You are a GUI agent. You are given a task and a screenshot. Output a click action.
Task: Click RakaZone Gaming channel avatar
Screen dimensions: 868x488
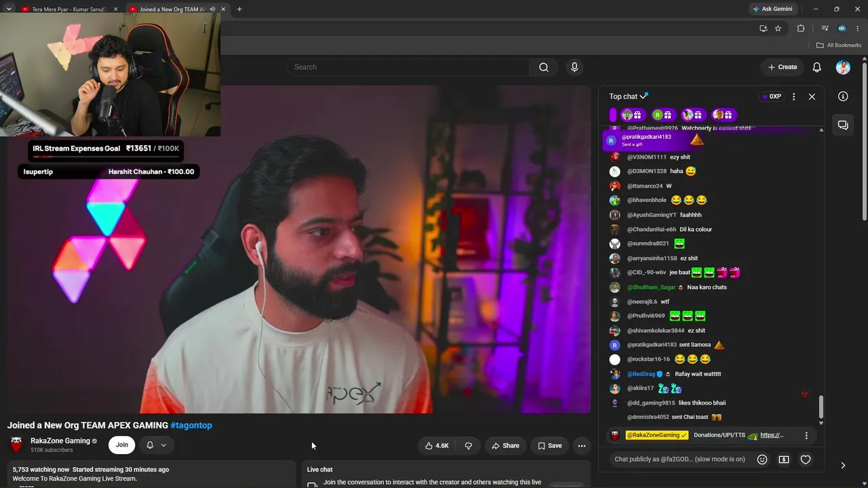(16, 445)
